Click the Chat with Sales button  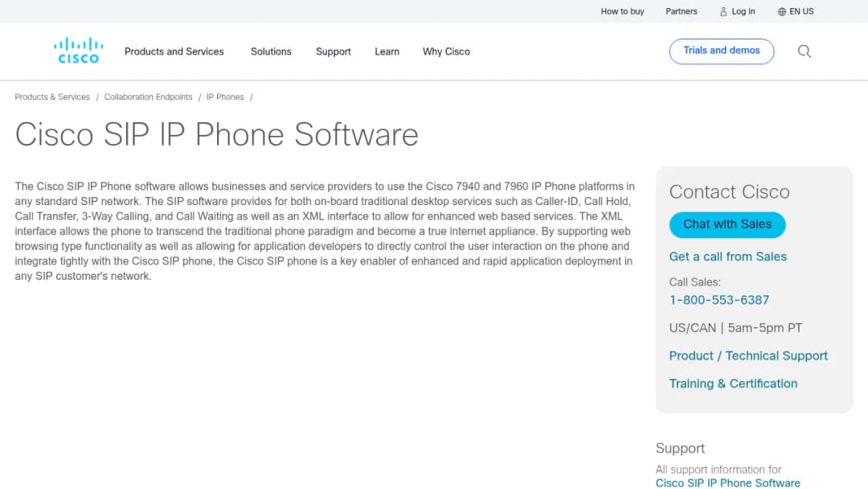pyautogui.click(x=727, y=224)
